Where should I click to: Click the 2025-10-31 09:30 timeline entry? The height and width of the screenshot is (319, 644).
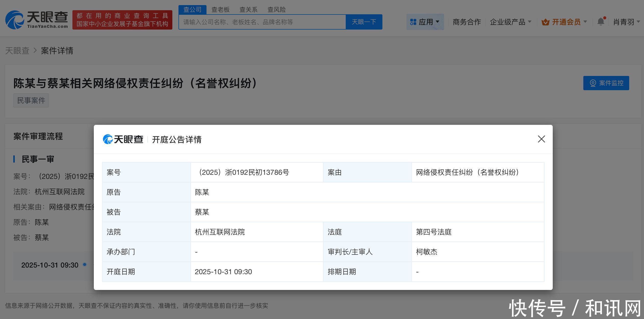pyautogui.click(x=50, y=265)
